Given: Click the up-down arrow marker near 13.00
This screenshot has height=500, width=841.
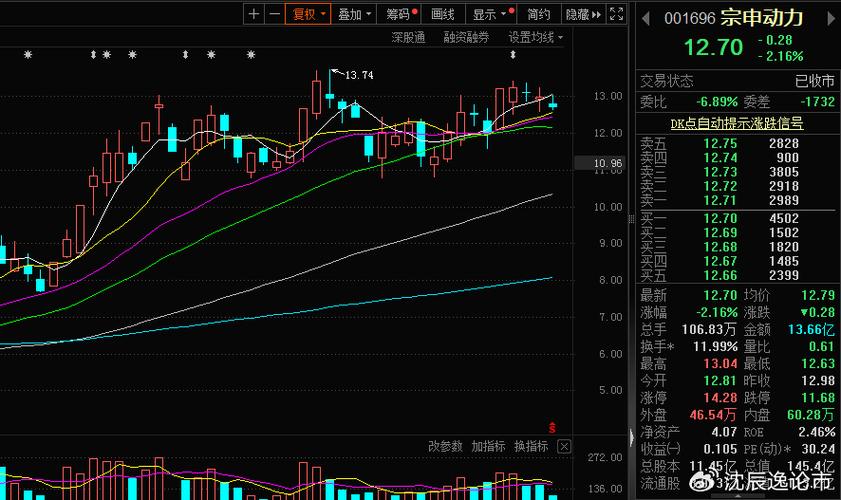Looking at the screenshot, I should click(513, 55).
